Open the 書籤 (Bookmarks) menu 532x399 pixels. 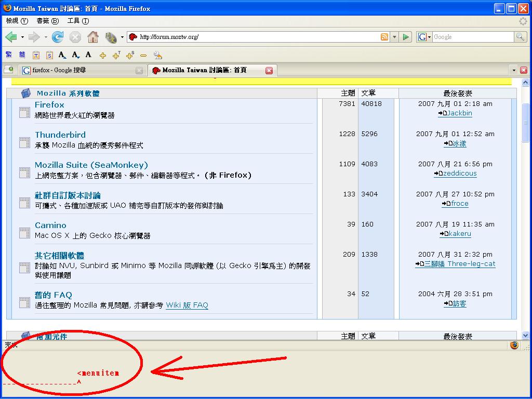(x=47, y=21)
